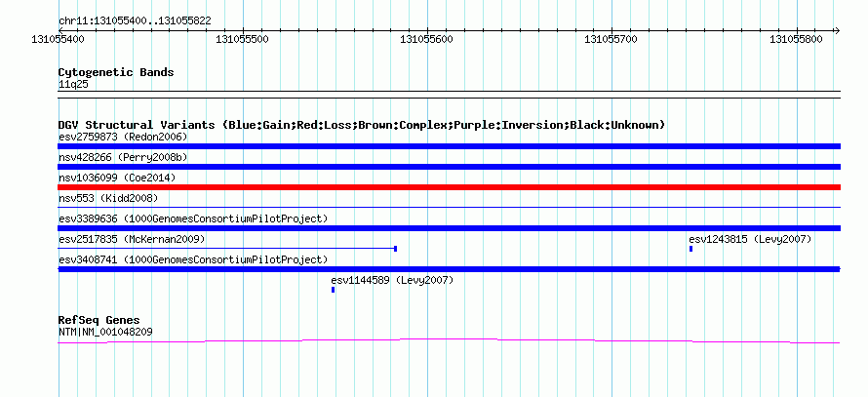Click the nsv553 (Kidd2008) label
Viewport: 868px width, 397px height.
(108, 198)
